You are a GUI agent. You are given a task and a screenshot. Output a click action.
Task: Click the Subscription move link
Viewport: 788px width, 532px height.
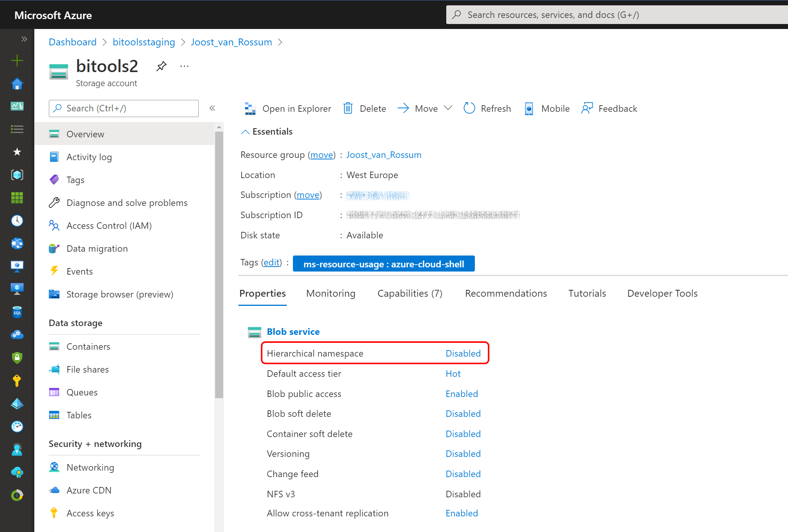308,195
